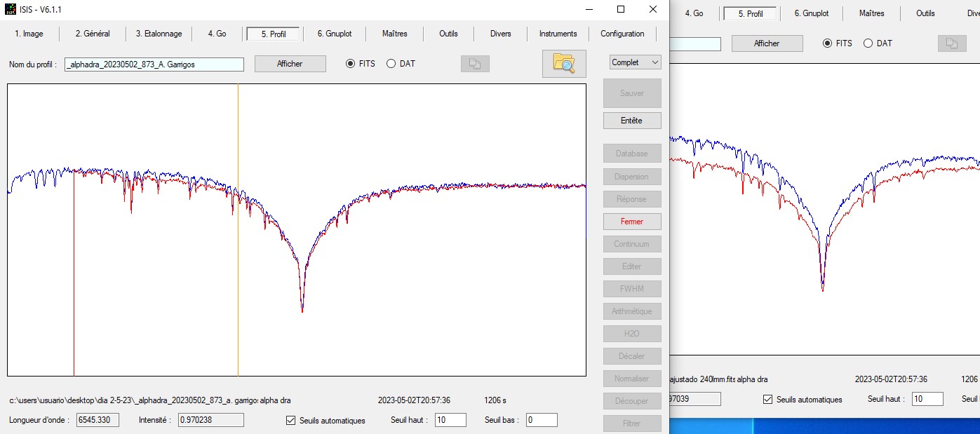The width and height of the screenshot is (980, 434).
Task: Toggle Seuils automatiques checkbox in right background window
Action: point(768,400)
